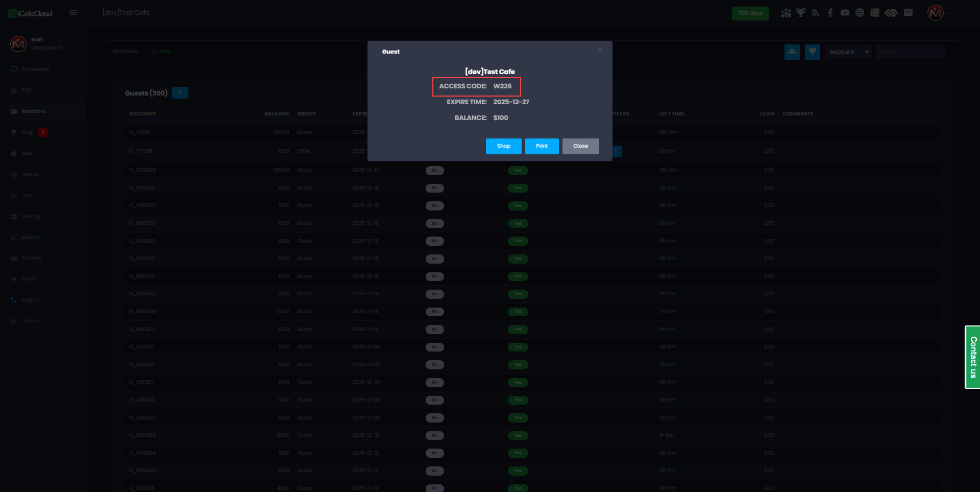Click the plus button beside Guests (300)
Viewport: 980px width, 492px height.
coord(180,92)
